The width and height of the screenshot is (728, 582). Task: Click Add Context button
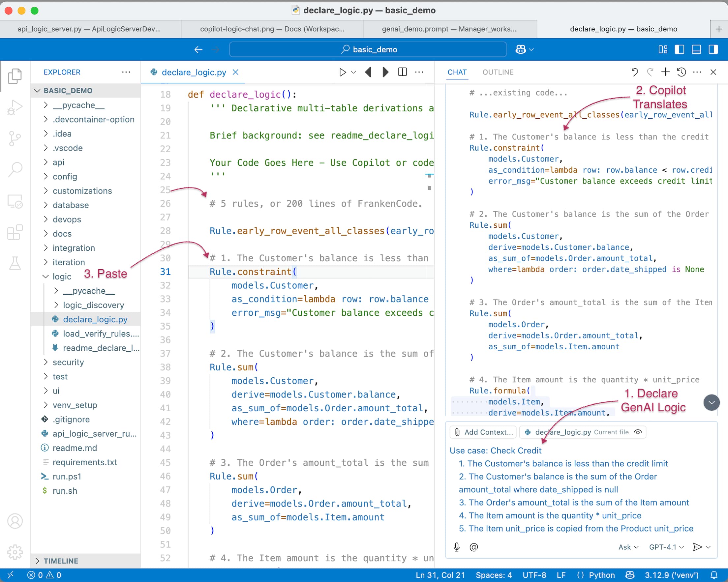point(483,432)
